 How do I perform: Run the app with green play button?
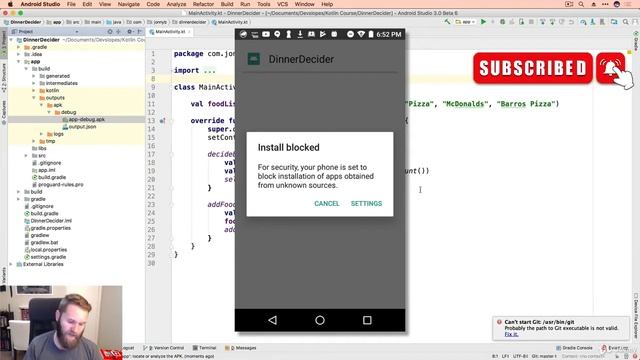tap(483, 22)
